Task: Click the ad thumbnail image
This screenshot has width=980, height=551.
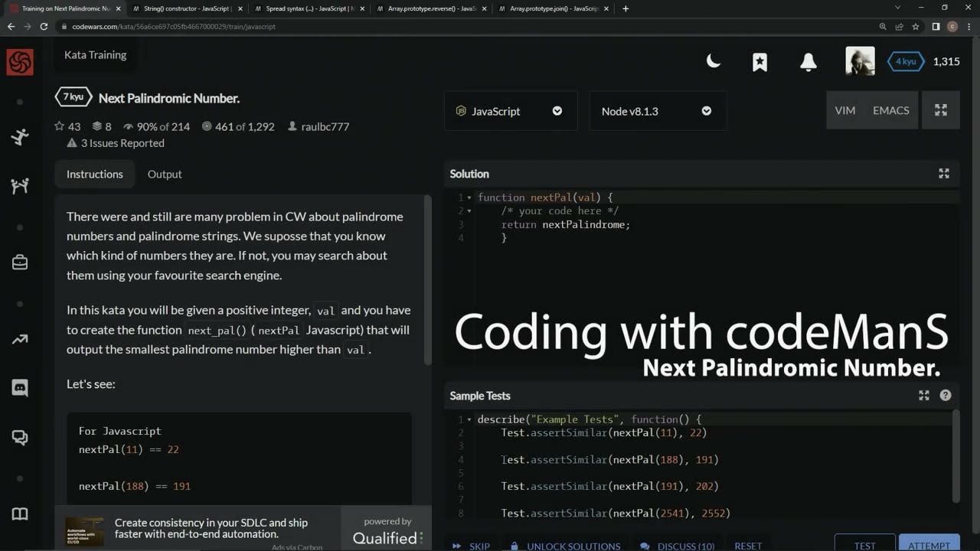Action: (x=84, y=532)
